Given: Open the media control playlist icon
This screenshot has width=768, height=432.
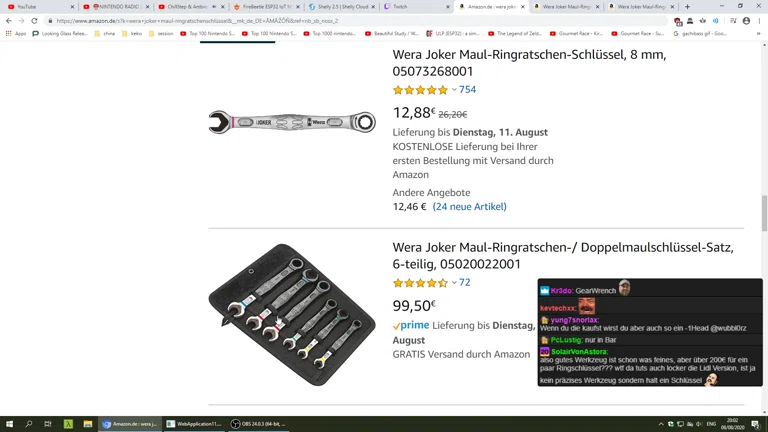Looking at the screenshot, I should click(x=733, y=21).
